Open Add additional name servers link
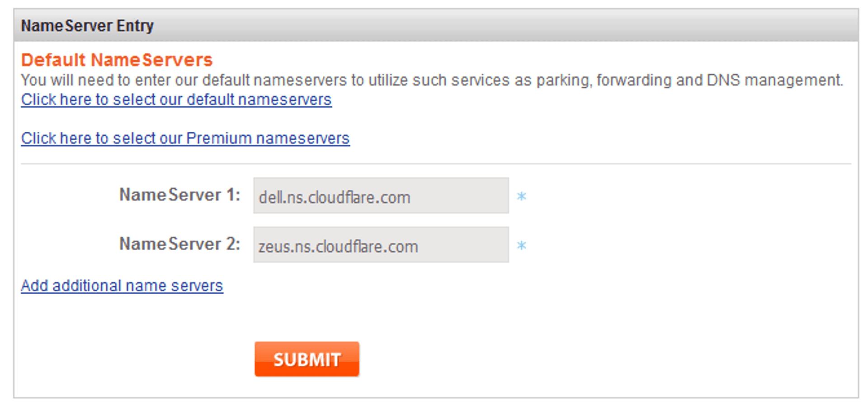The width and height of the screenshot is (868, 410). tap(122, 286)
